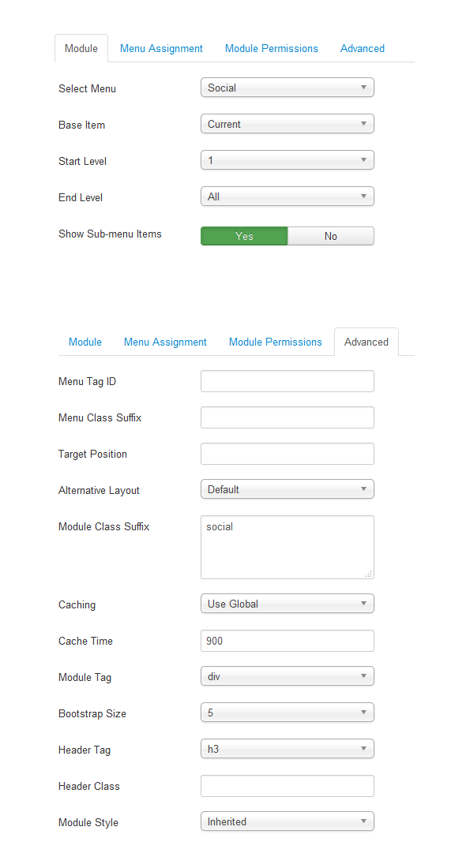Set Show Sub-menu Items to No
The width and height of the screenshot is (466, 868).
click(x=331, y=236)
